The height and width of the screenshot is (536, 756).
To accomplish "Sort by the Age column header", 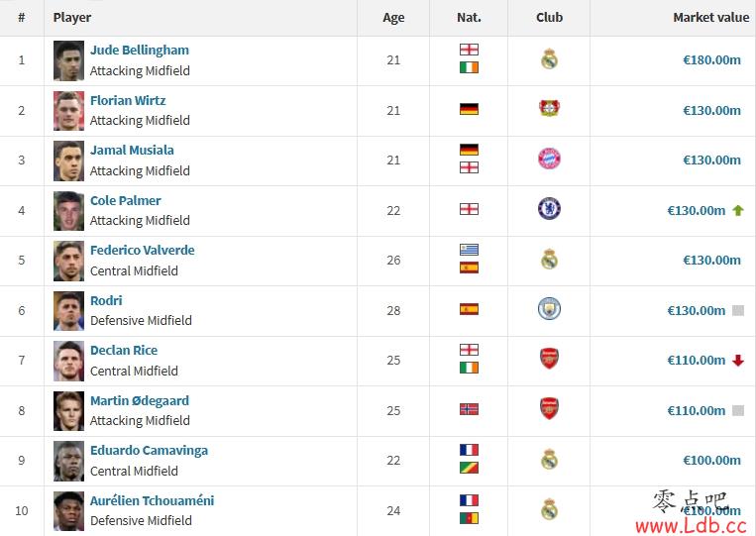I will [393, 18].
